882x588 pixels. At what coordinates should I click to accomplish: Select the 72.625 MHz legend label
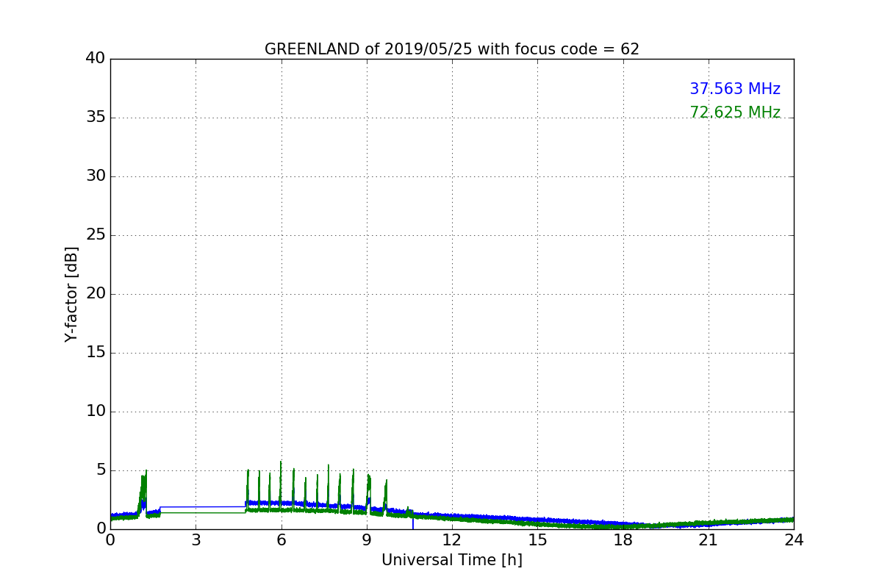(x=735, y=112)
